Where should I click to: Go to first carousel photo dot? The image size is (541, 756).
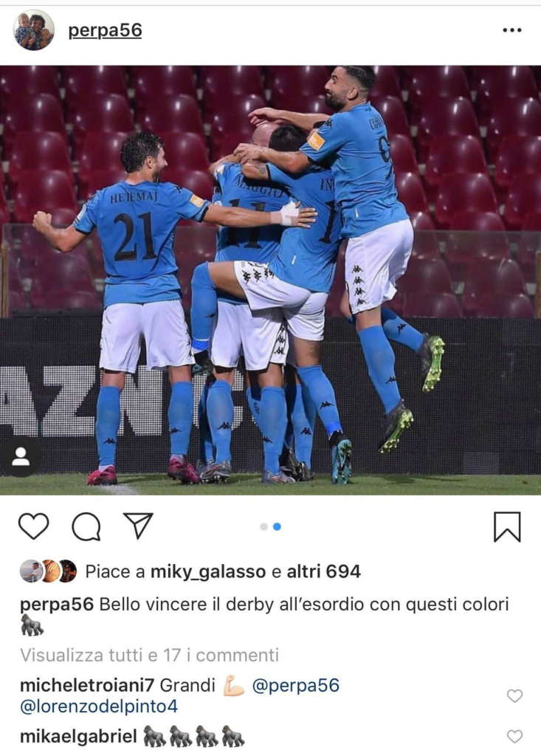[263, 526]
